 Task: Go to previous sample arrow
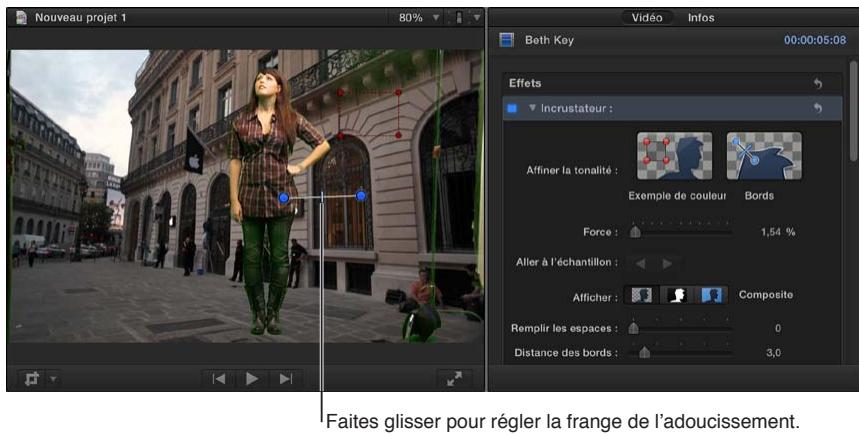tap(640, 264)
